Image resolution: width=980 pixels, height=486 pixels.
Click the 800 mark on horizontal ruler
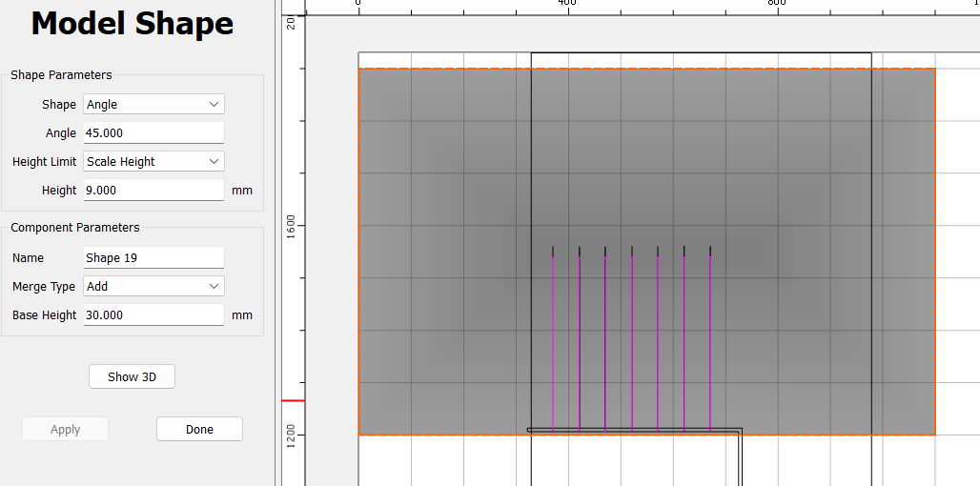pyautogui.click(x=777, y=3)
